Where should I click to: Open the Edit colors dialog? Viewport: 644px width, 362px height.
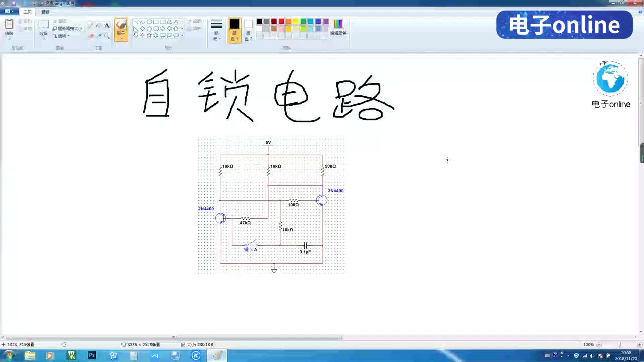click(338, 27)
